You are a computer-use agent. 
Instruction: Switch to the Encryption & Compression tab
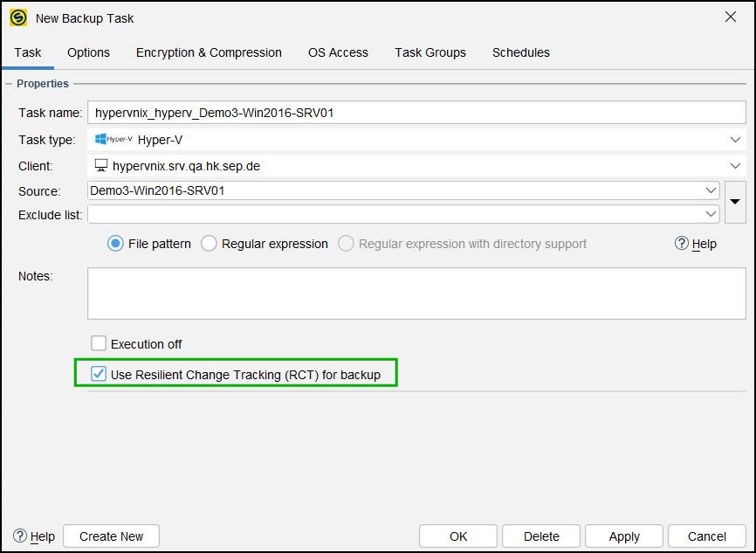click(x=209, y=52)
